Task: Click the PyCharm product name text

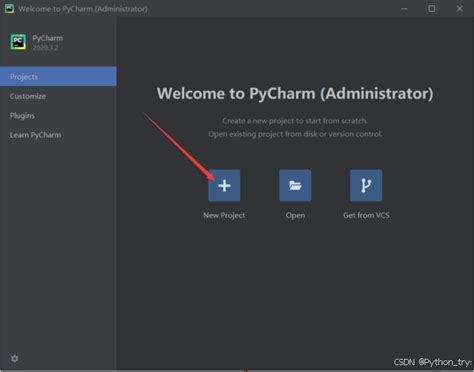Action: tap(48, 38)
